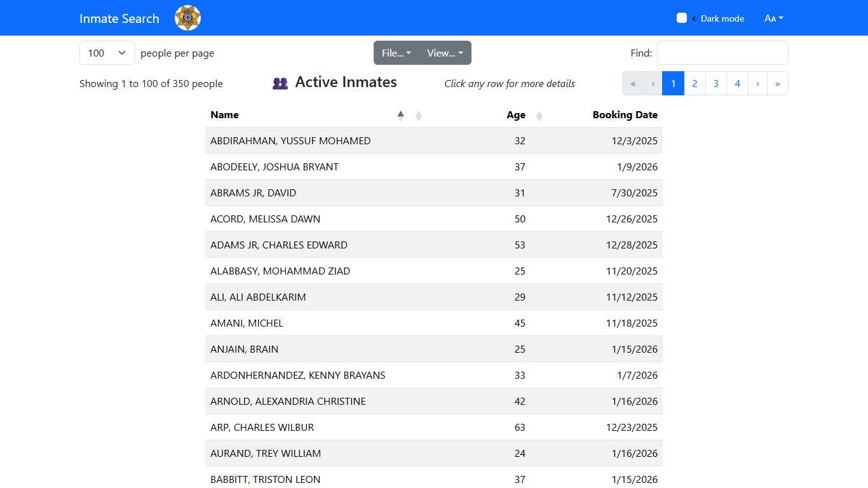This screenshot has height=488, width=868.
Task: Click the sort arrow beside the Age column
Action: pyautogui.click(x=539, y=115)
